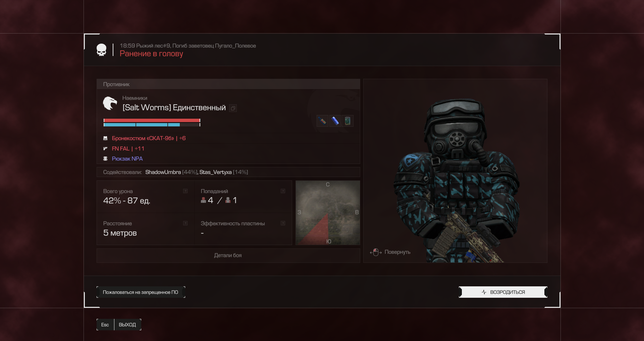Click the shot direction minimap
Image resolution: width=644 pixels, height=341 pixels.
pos(328,213)
